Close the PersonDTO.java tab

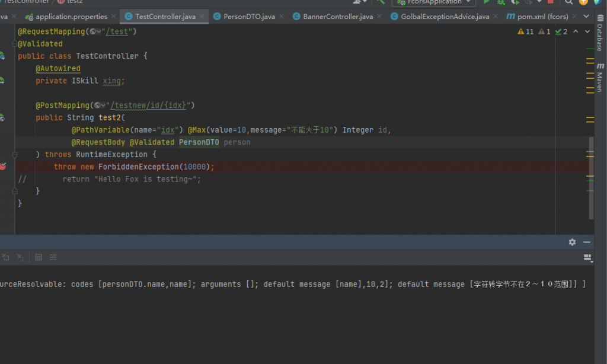click(x=282, y=16)
